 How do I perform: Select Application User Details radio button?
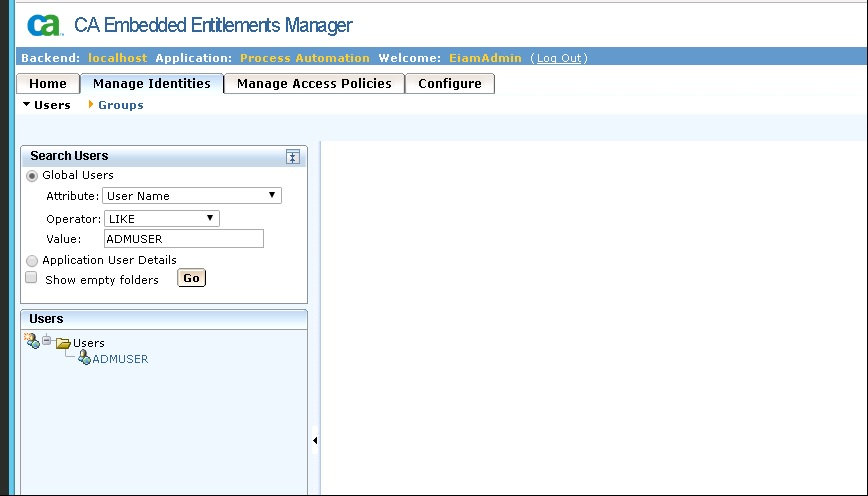click(x=32, y=261)
